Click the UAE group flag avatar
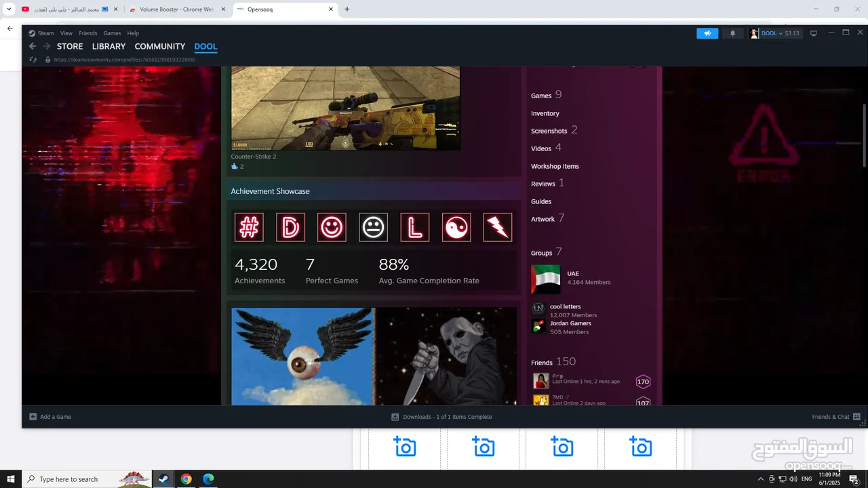This screenshot has height=488, width=868. (546, 279)
